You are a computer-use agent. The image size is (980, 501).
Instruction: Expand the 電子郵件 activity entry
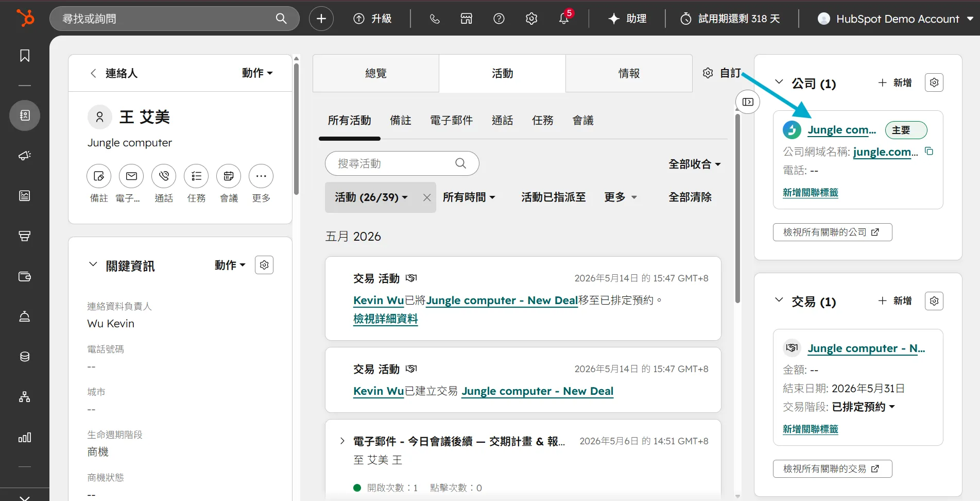pyautogui.click(x=342, y=441)
